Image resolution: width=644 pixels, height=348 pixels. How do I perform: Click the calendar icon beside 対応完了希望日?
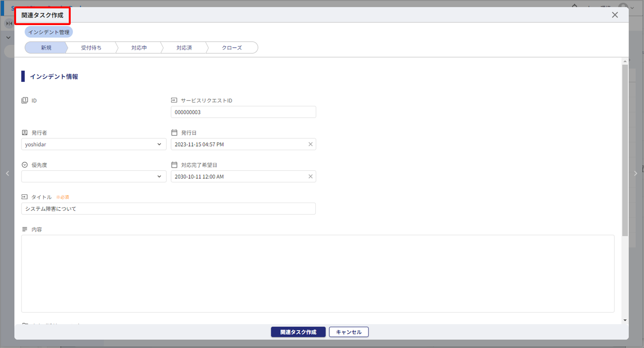174,165
